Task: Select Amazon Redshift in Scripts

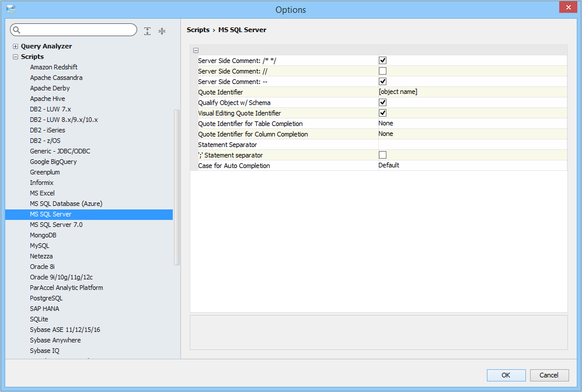Action: (x=54, y=67)
